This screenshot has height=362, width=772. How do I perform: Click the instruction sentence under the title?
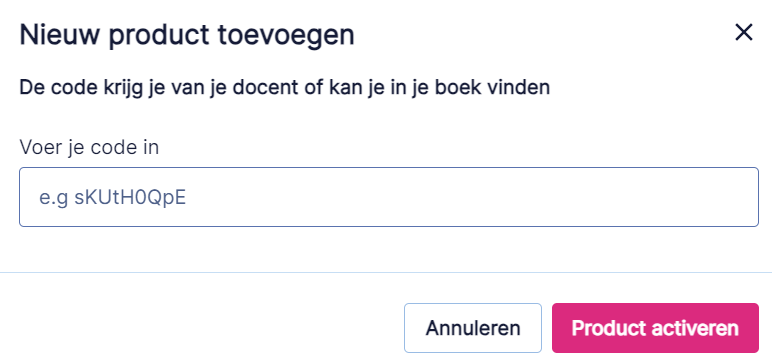click(285, 89)
